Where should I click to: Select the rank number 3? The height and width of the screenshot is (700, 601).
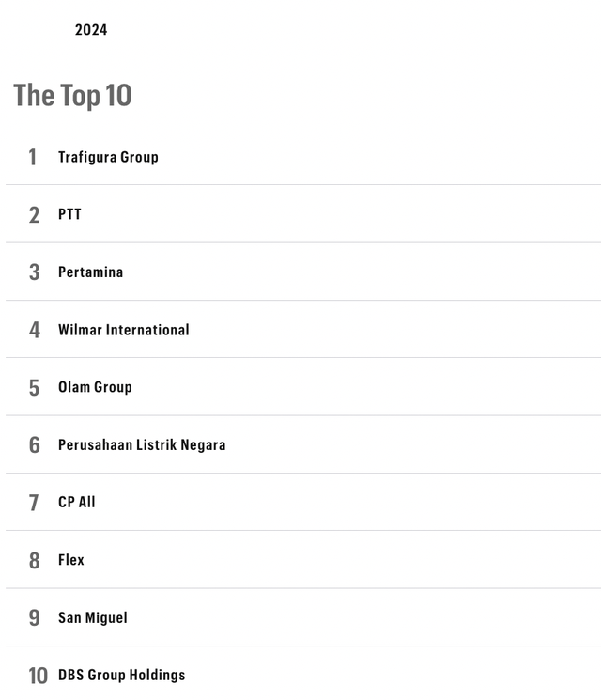(34, 272)
